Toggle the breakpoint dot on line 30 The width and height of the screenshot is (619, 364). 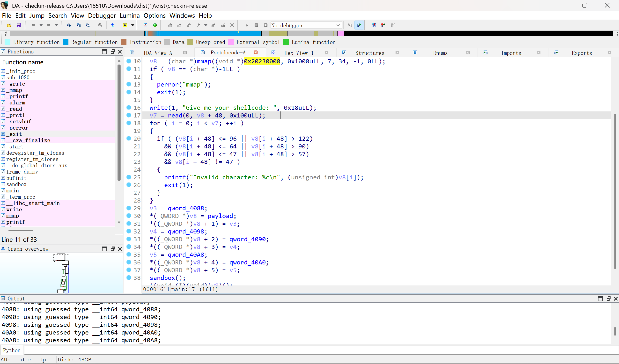(129, 216)
